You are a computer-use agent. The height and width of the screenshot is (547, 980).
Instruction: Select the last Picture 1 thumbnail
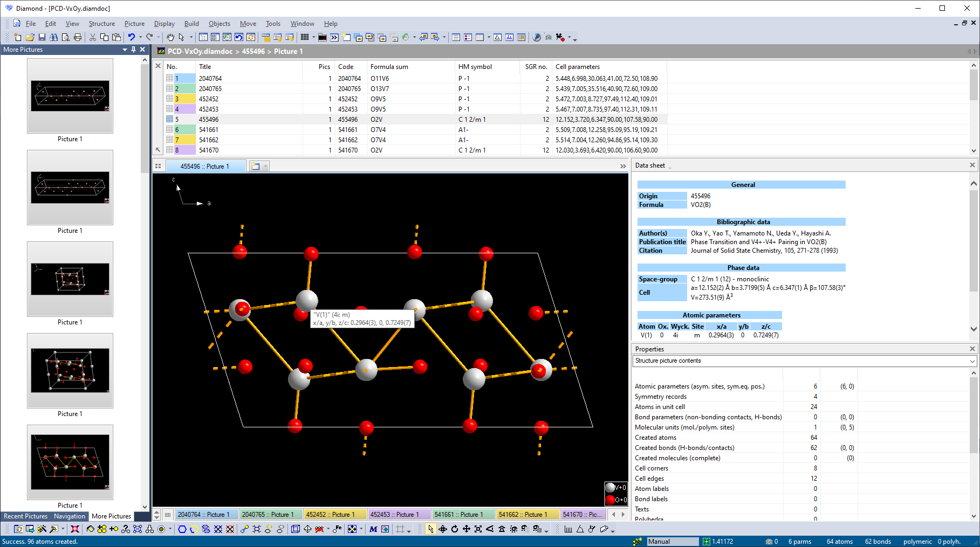coord(70,462)
